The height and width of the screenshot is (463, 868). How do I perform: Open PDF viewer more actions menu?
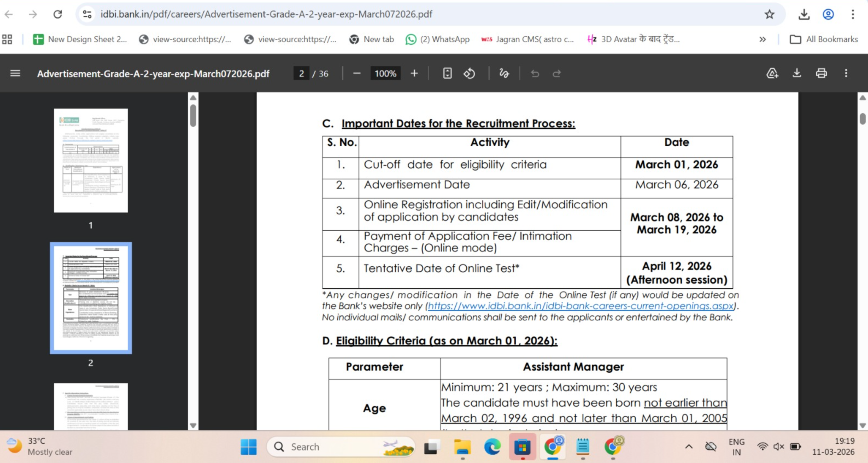[x=846, y=73]
